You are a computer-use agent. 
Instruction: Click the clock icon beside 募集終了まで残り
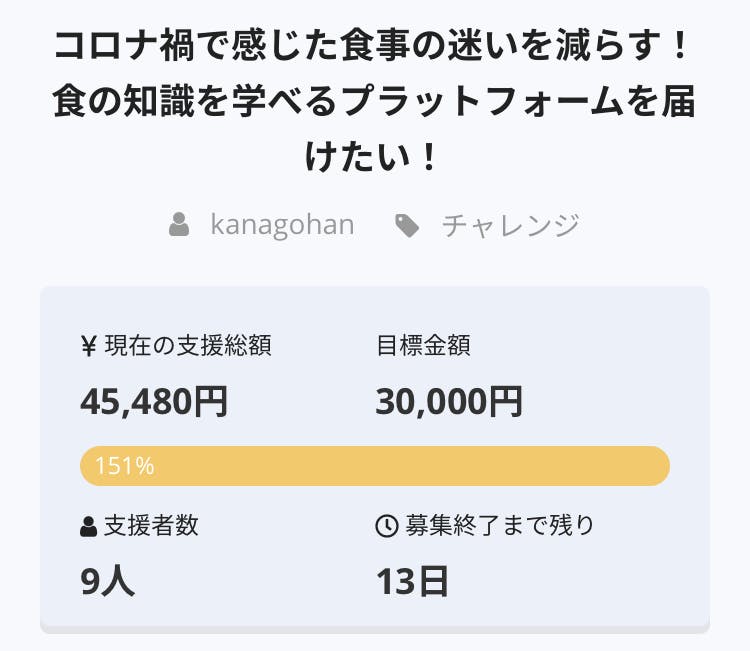pos(386,526)
